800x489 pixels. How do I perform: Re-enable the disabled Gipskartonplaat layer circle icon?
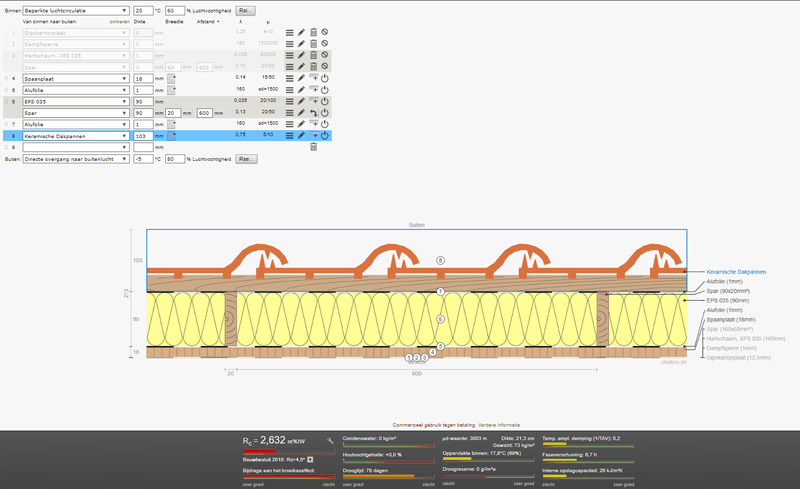(325, 33)
